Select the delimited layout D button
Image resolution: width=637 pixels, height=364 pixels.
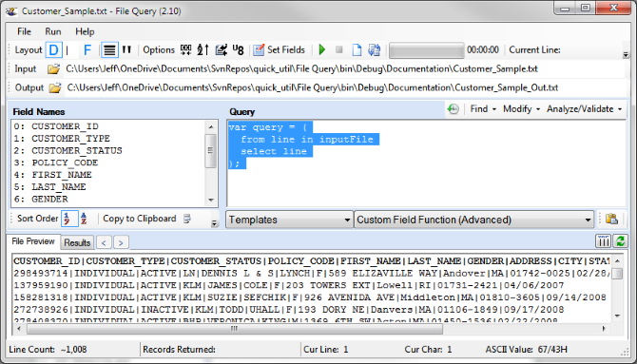(53, 50)
